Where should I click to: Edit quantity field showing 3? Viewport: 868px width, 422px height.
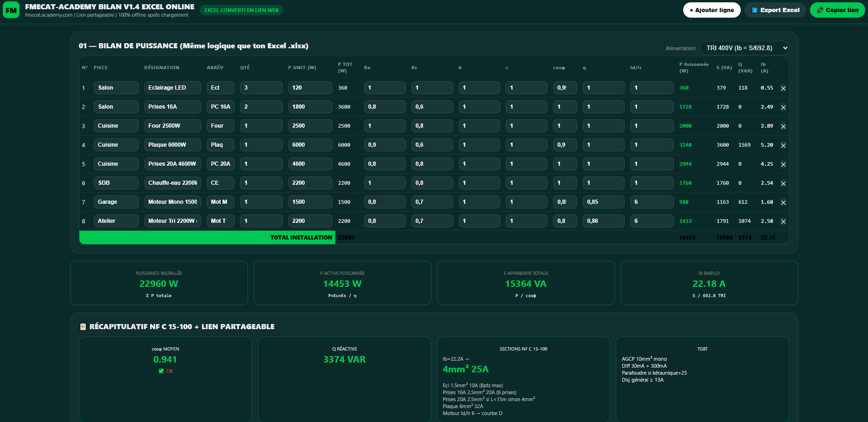(261, 88)
